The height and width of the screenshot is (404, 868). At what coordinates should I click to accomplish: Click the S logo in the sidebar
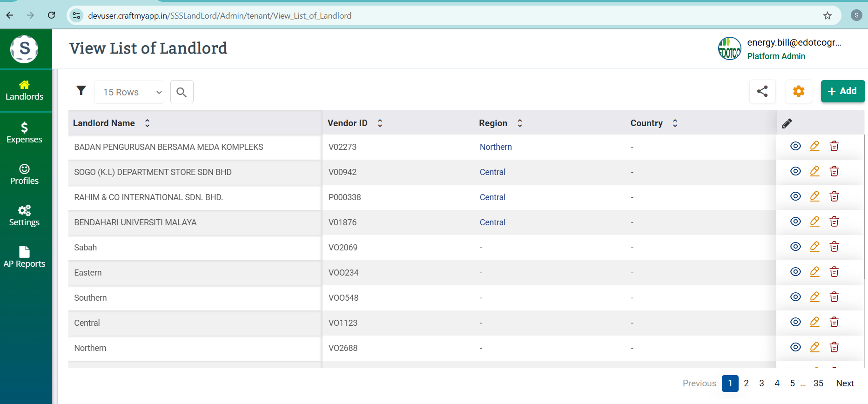pos(24,49)
